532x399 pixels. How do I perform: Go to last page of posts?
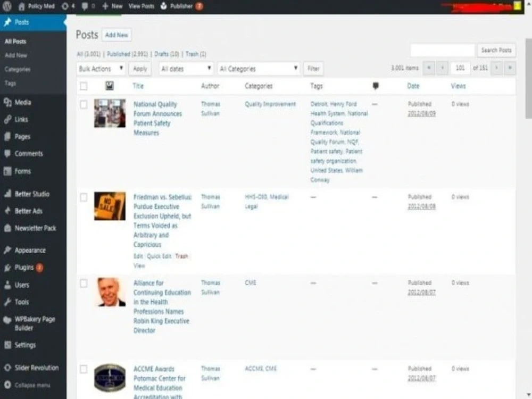510,68
